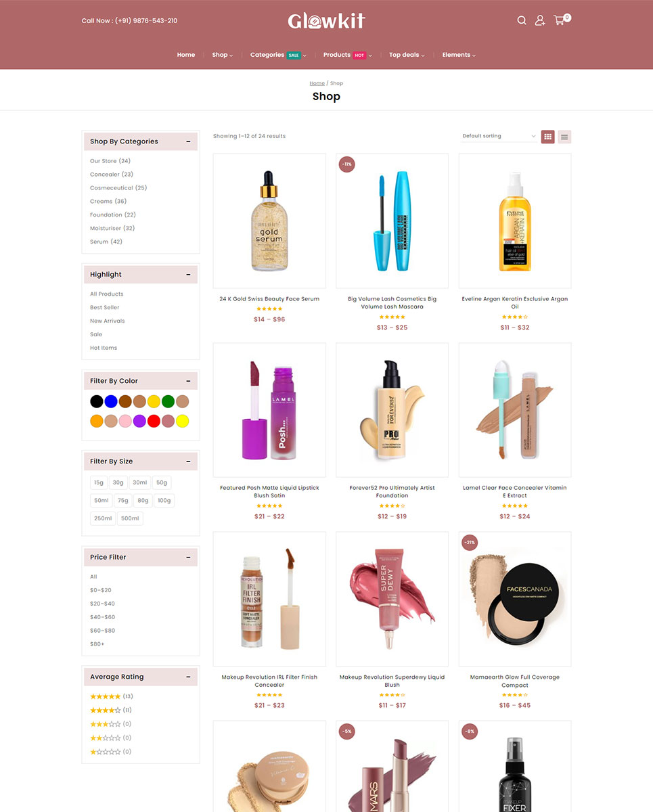The height and width of the screenshot is (812, 653).
Task: Open the Elements menu item
Action: pos(459,55)
